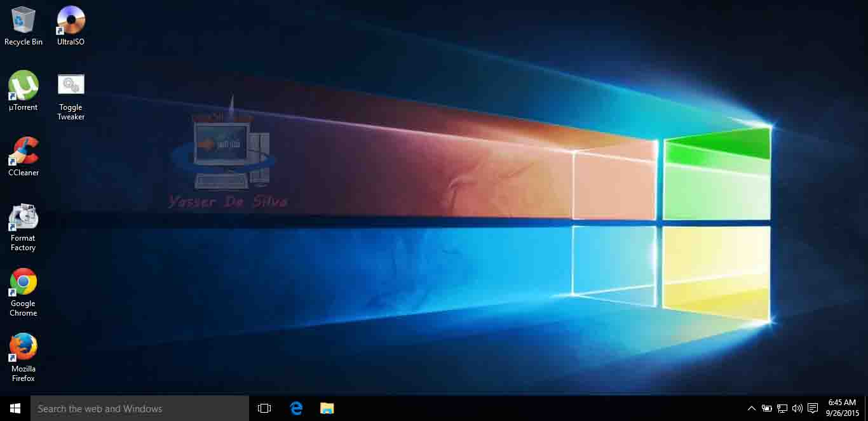Screen dimensions: 868x421
Task: Show hidden system tray icons
Action: 752,408
